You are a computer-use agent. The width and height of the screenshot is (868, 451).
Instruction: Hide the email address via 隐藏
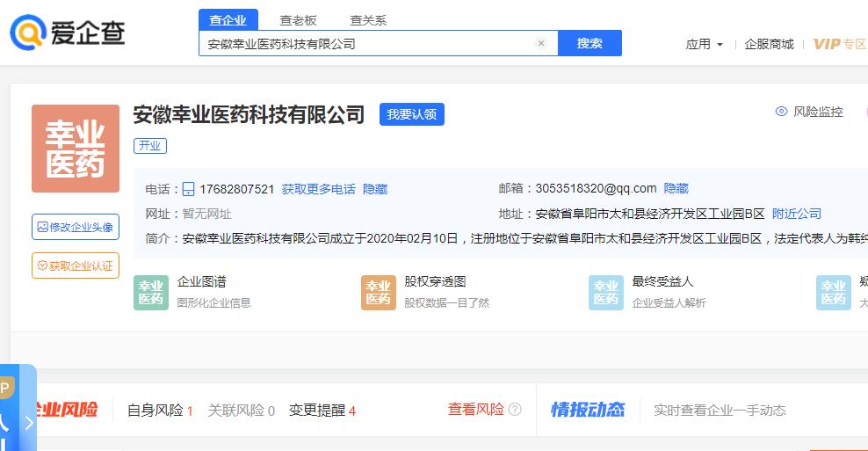676,188
